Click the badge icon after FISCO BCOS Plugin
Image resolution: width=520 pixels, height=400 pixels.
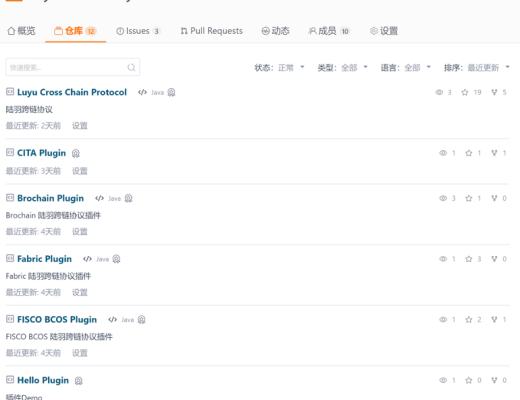point(141,320)
